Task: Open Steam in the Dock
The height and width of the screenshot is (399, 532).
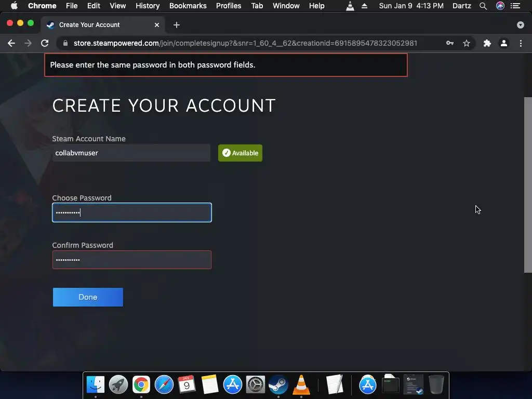Action: pos(278,385)
